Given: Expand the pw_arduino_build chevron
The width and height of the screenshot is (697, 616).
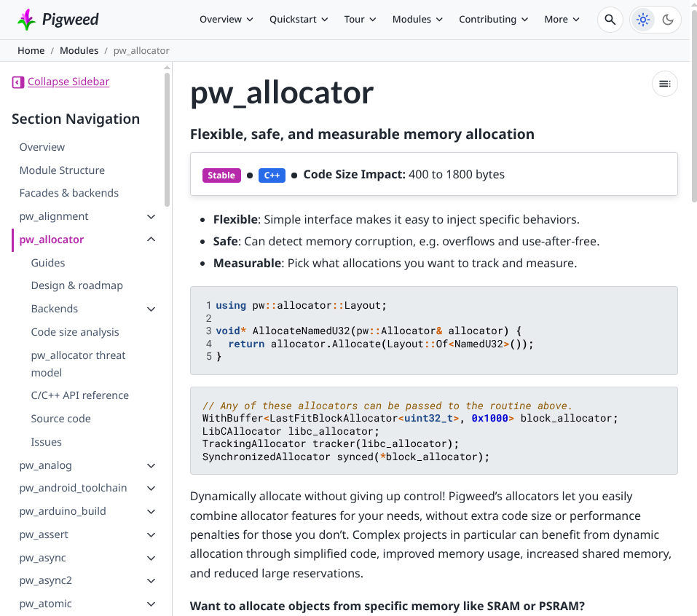Looking at the screenshot, I should pos(151,511).
